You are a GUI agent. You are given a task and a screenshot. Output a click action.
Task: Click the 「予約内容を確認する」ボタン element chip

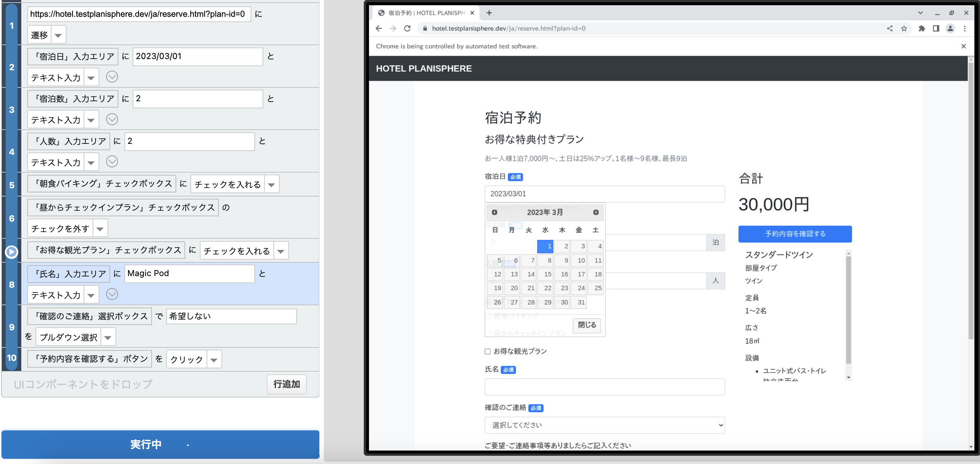(89, 359)
